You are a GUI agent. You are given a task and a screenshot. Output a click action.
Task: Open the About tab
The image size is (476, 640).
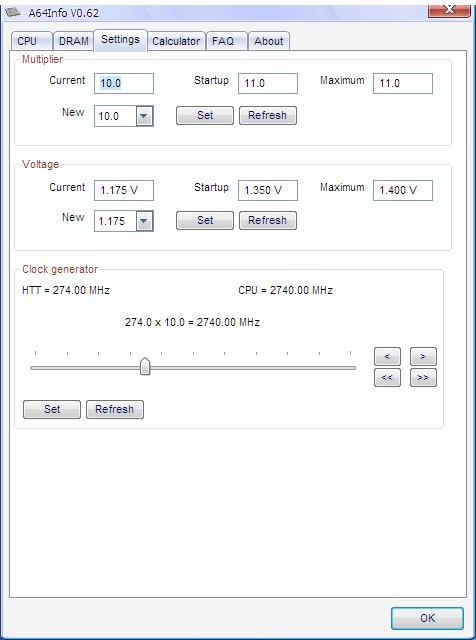[269, 41]
